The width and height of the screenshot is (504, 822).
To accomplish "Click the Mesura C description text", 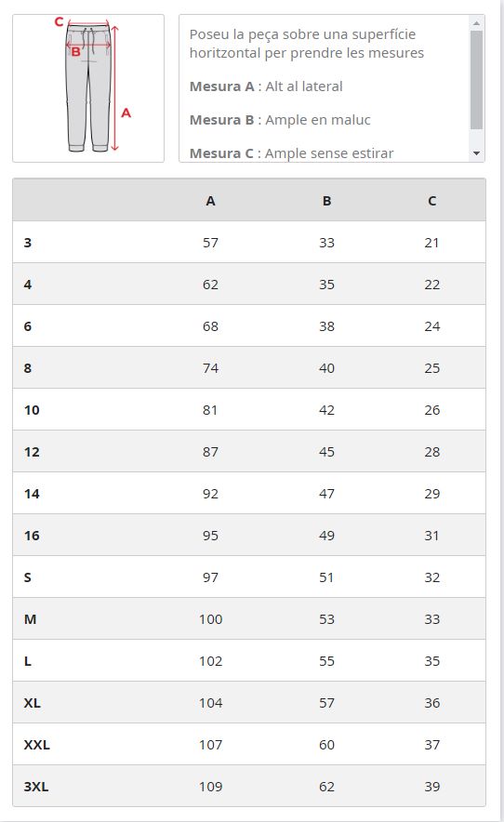I will [292, 153].
